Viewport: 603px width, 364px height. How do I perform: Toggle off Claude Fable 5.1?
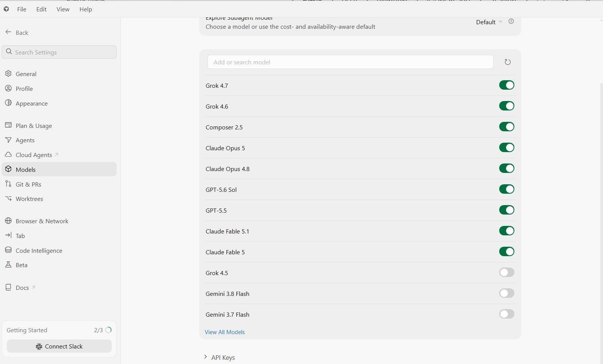click(x=506, y=231)
